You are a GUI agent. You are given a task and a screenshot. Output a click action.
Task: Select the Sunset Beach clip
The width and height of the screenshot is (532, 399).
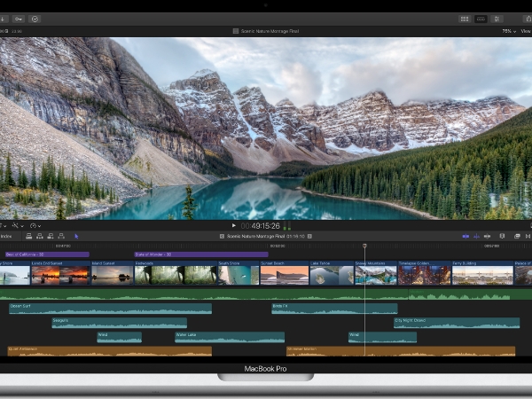point(285,273)
